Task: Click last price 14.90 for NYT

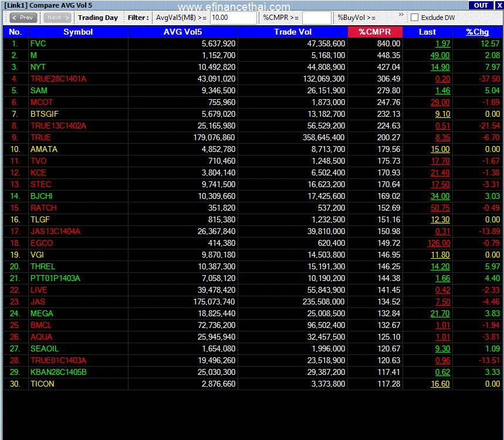Action: click(x=440, y=67)
